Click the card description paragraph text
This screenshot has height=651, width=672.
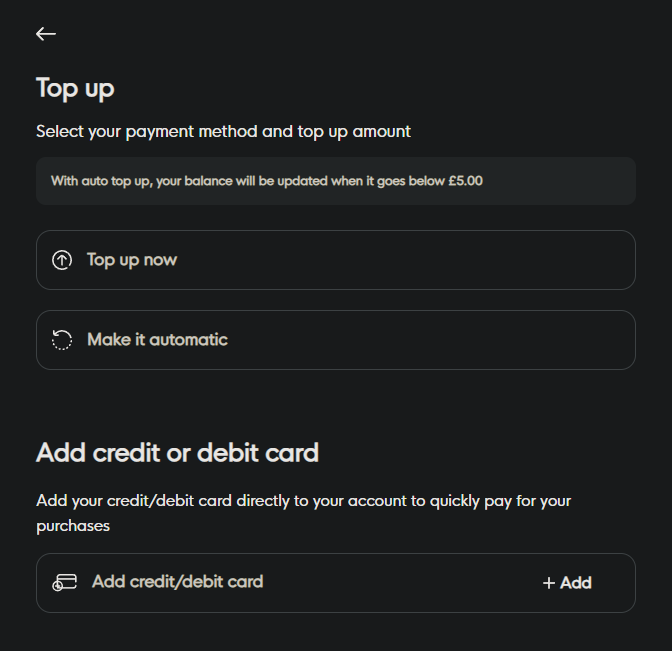tap(303, 501)
